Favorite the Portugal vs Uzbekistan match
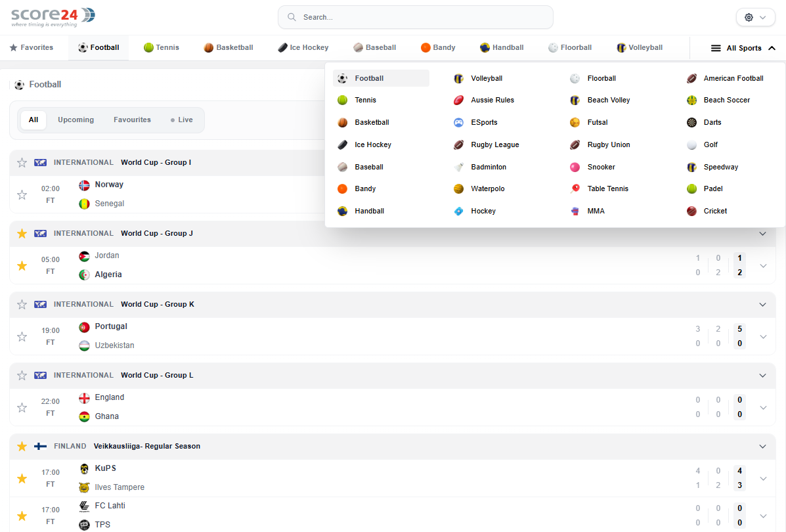The image size is (786, 532). (22, 336)
